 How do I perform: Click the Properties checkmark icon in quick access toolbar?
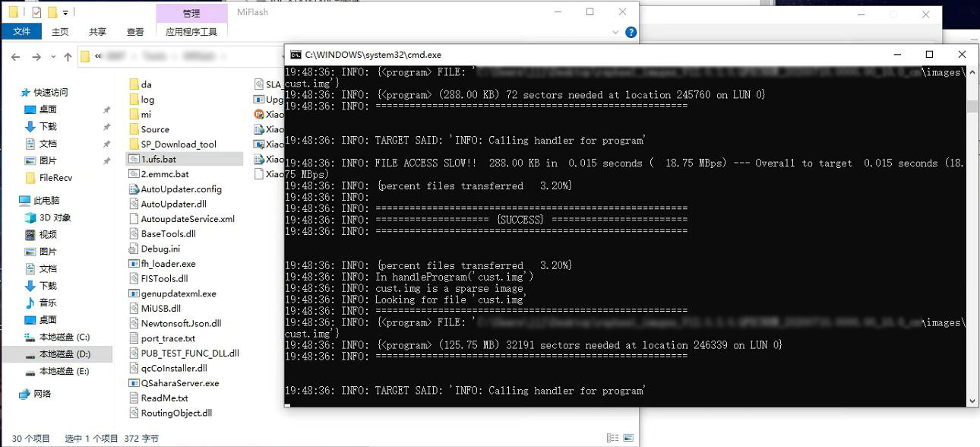pos(36,12)
